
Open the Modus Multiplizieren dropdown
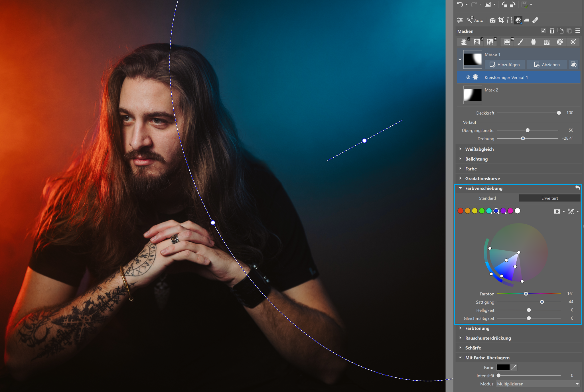coord(538,384)
